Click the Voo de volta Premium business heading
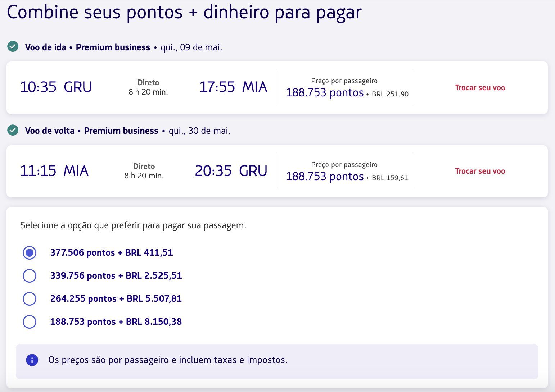Viewport: 555px width, 392px height. click(x=91, y=131)
